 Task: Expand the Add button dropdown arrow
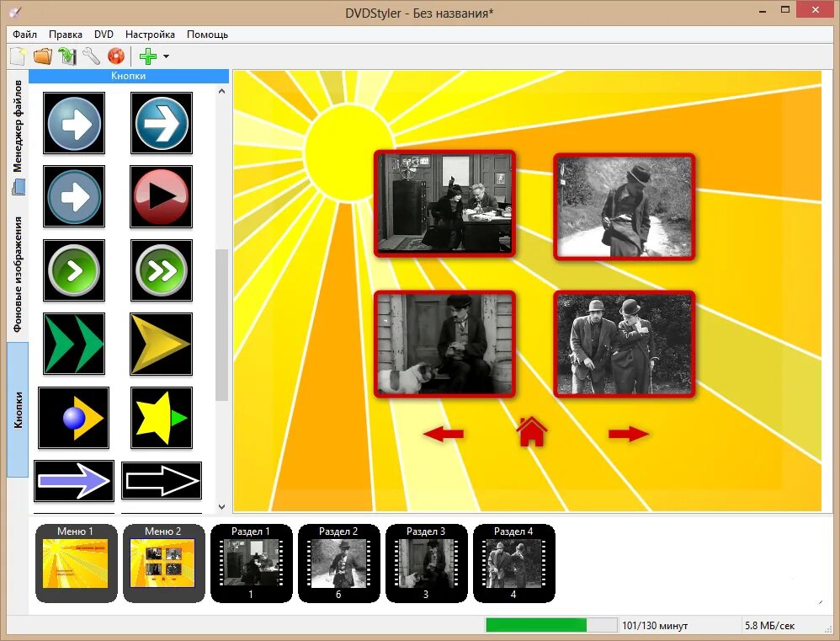[x=166, y=56]
